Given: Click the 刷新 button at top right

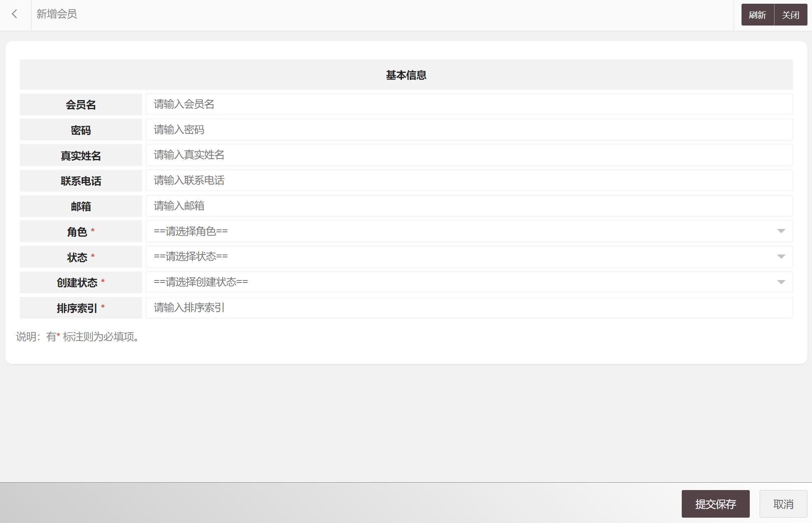Looking at the screenshot, I should tap(758, 14).
